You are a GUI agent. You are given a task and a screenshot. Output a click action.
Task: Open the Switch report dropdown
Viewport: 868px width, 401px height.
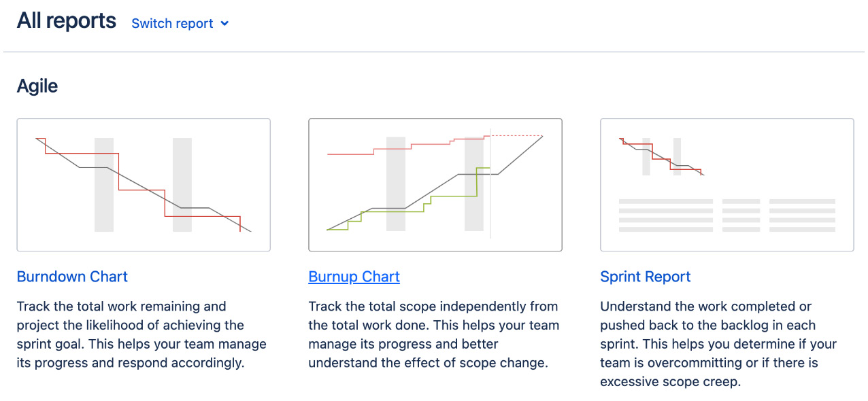click(x=172, y=23)
